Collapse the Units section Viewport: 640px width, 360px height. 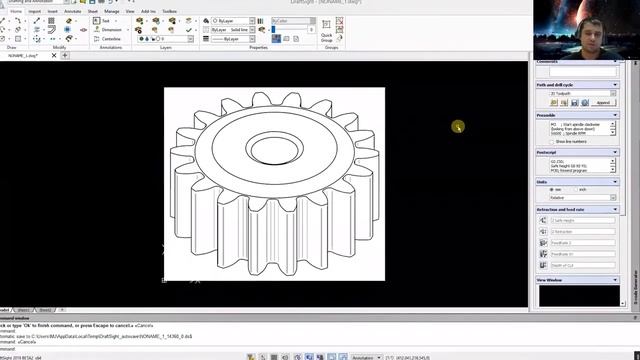pyautogui.click(x=615, y=182)
